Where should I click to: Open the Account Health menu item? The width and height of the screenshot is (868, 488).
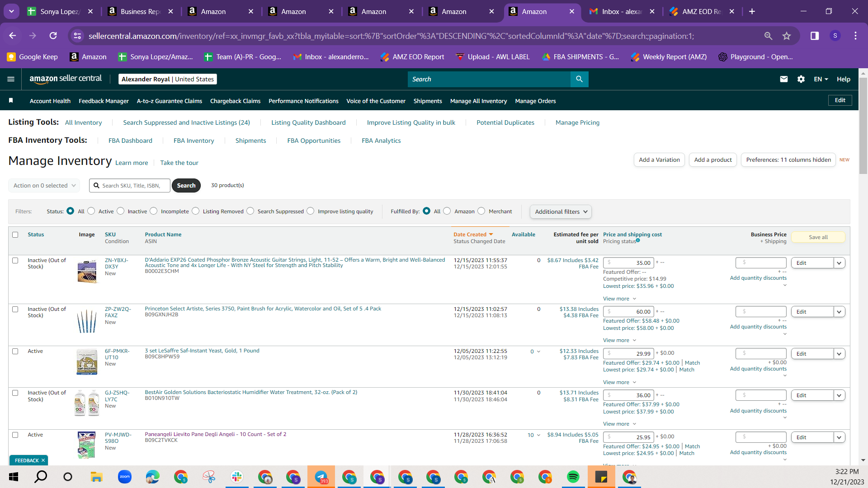[x=50, y=101]
